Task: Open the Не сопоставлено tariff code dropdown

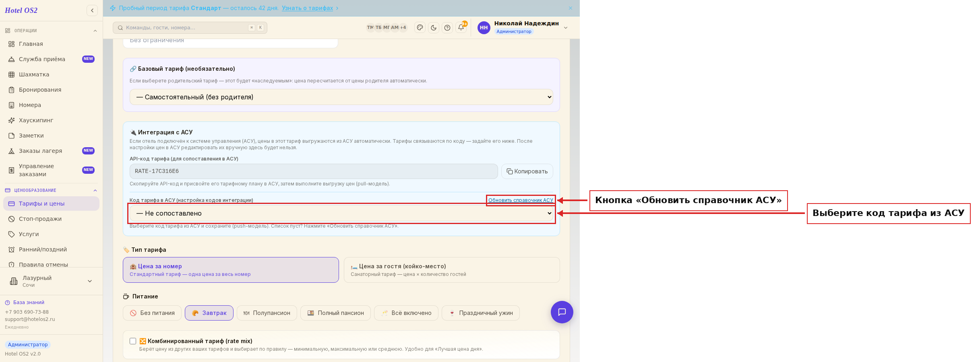Action: (x=341, y=213)
